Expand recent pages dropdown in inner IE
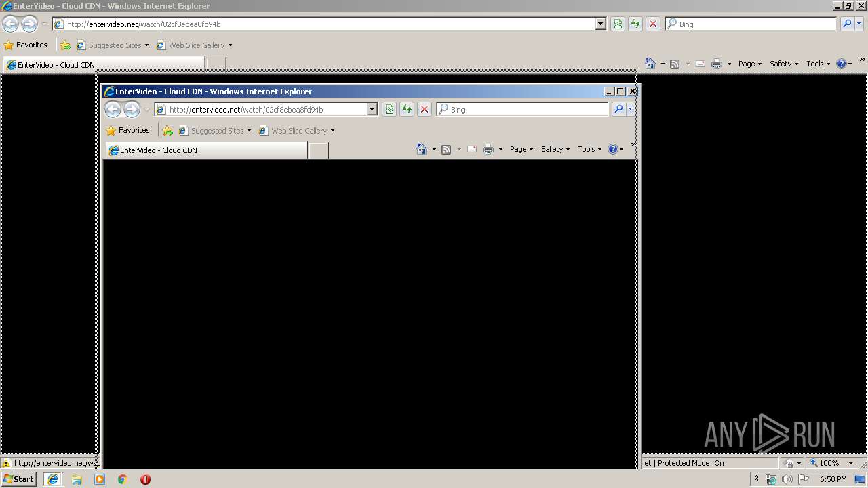 point(146,109)
